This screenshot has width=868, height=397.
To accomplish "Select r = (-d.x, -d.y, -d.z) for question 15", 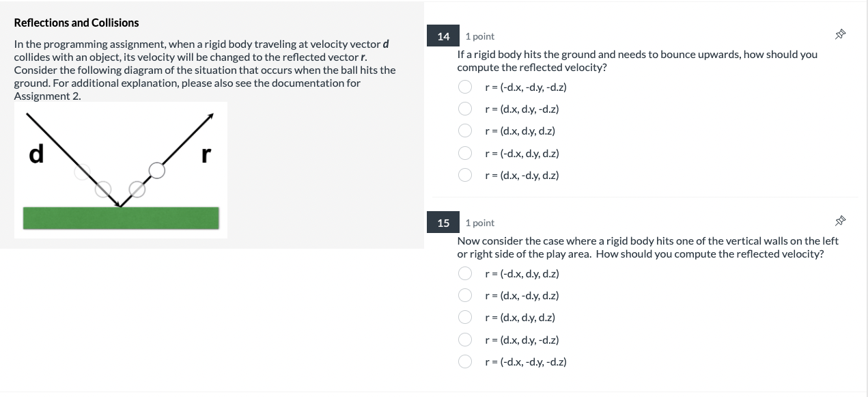I will [x=465, y=361].
